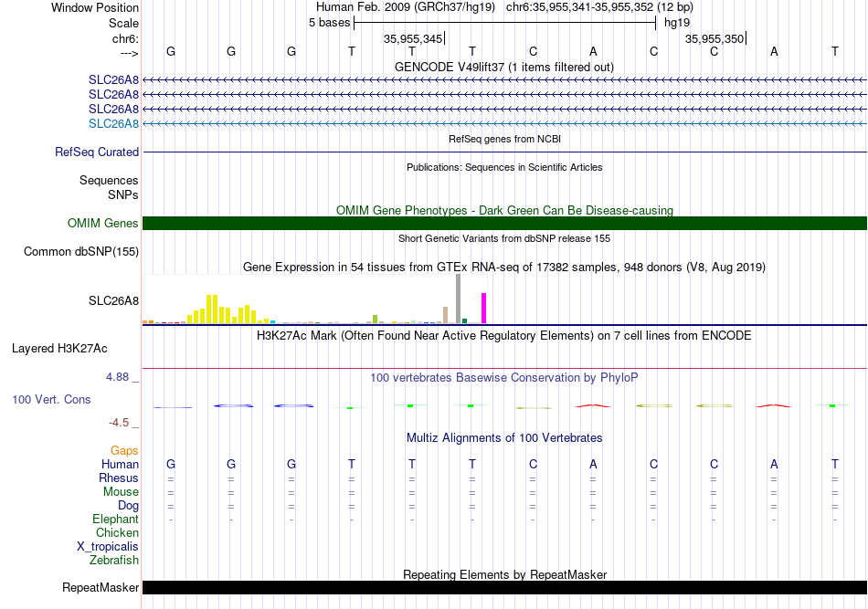Click the hg19 label beside the scale bar
This screenshot has width=868, height=609.
point(677,23)
